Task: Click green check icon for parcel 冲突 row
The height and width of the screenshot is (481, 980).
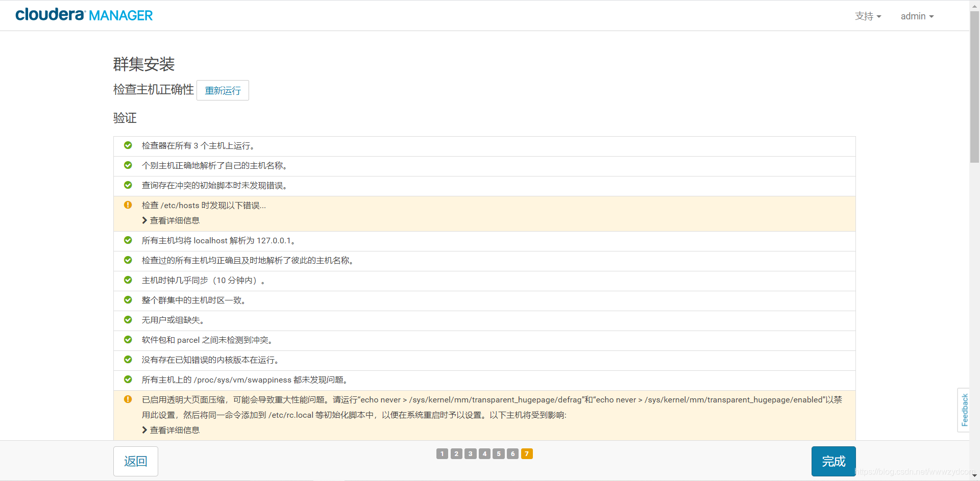Action: [128, 340]
